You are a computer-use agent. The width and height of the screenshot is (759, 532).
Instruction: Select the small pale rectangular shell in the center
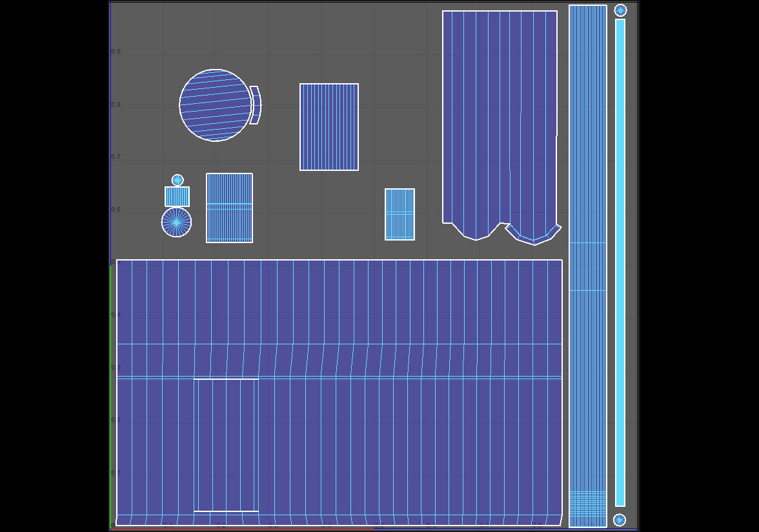(x=400, y=214)
